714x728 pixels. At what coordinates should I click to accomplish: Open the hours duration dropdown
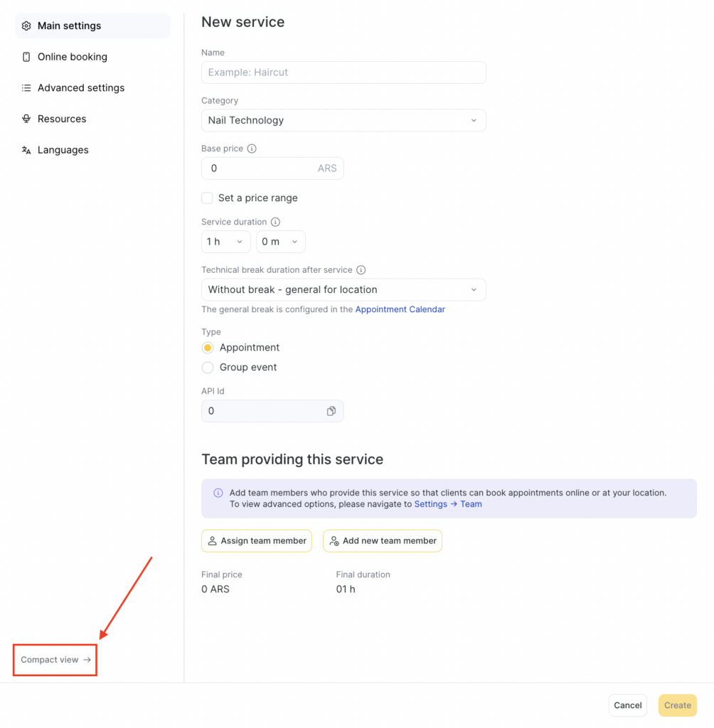point(225,242)
